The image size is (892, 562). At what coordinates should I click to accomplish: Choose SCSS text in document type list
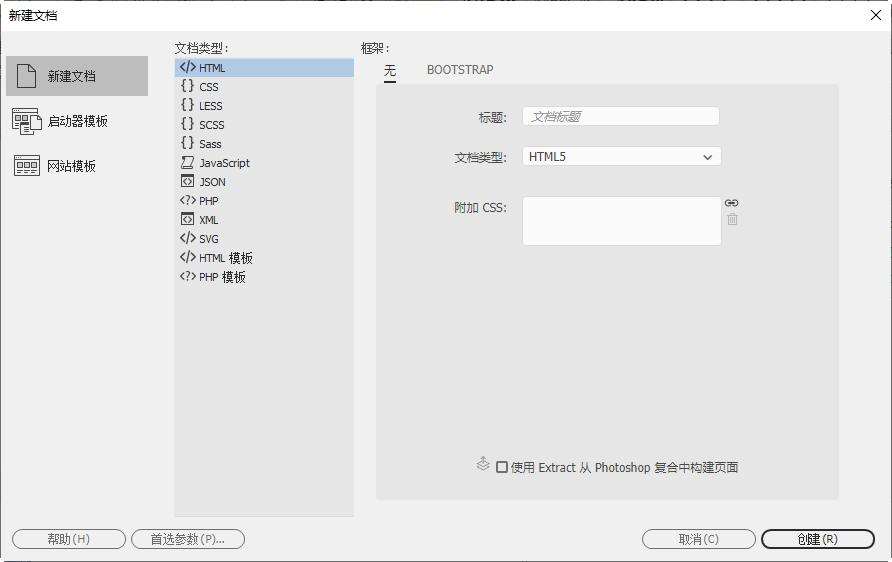coord(212,125)
